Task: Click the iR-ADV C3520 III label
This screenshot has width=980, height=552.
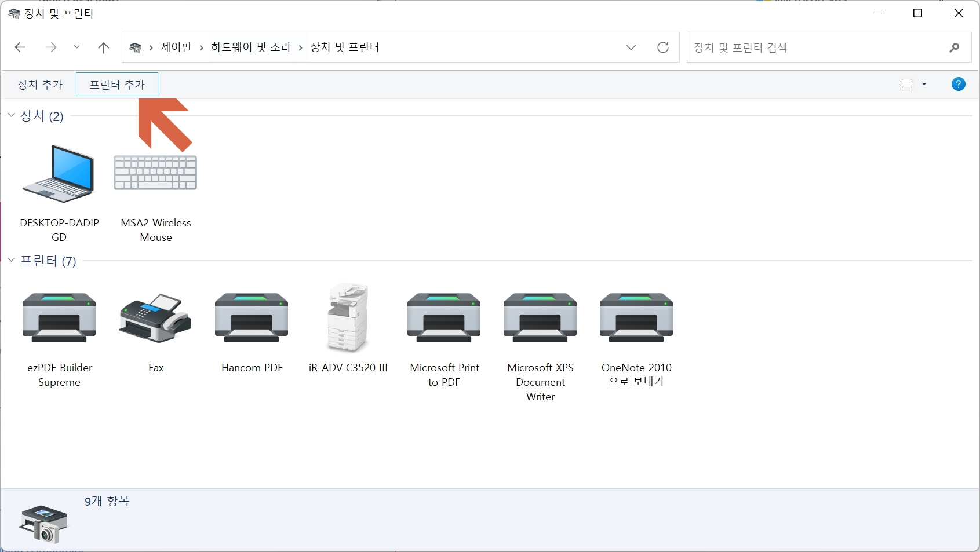Action: [x=348, y=368]
